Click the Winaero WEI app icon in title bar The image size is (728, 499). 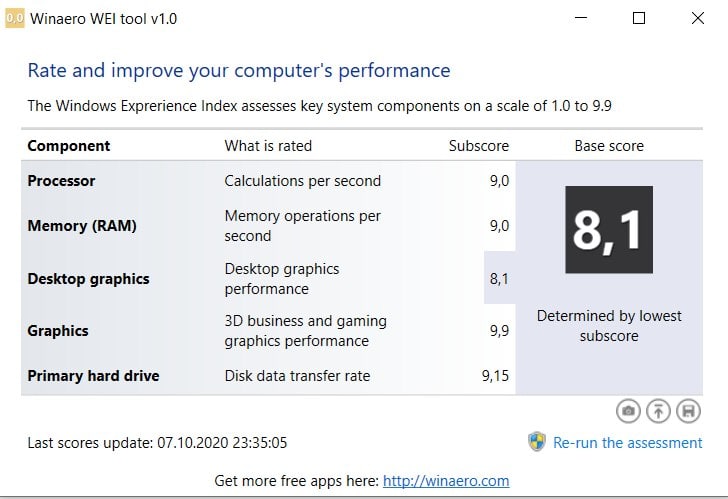pyautogui.click(x=15, y=19)
